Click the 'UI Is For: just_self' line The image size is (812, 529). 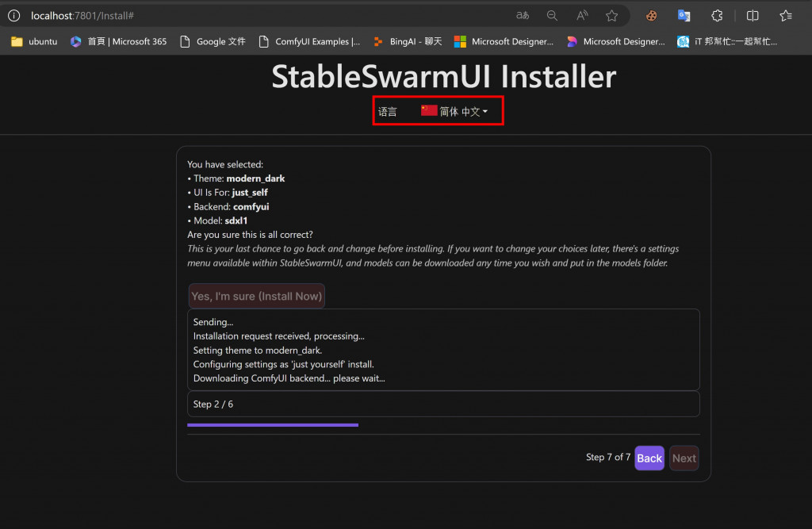[x=228, y=192]
